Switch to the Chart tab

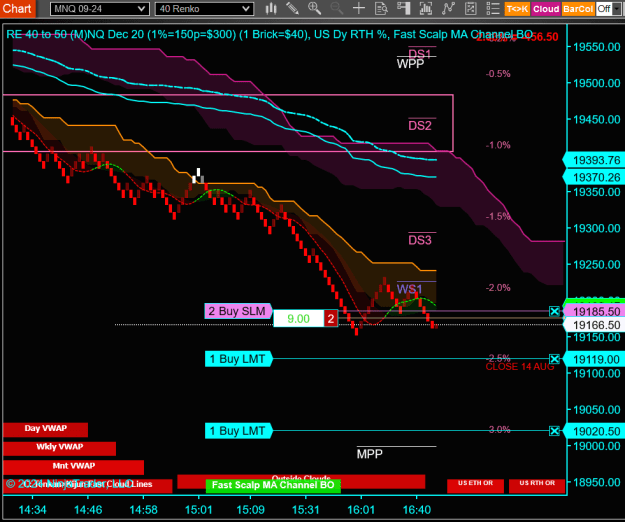pos(17,8)
